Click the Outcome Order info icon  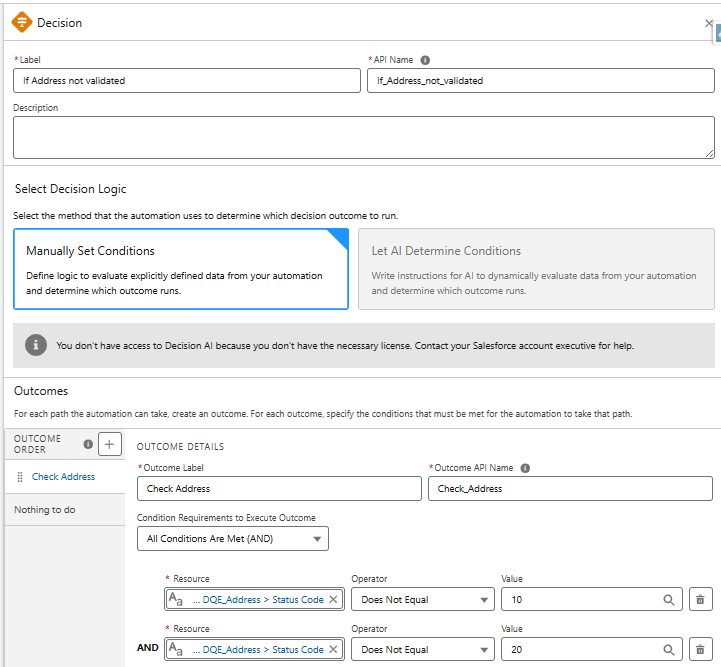coord(88,445)
